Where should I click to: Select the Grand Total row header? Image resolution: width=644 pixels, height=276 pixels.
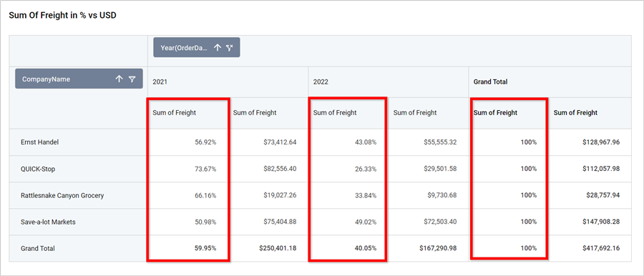point(38,249)
